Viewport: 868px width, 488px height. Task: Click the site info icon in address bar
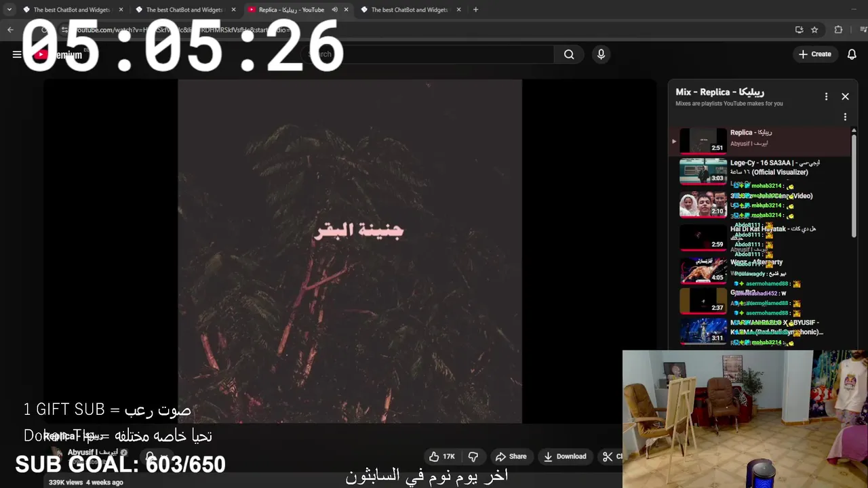(65, 30)
